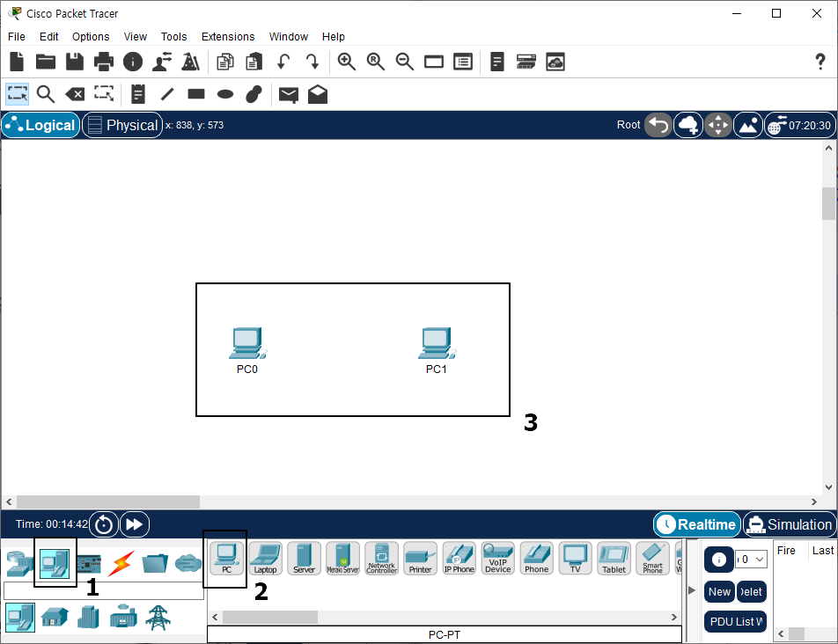
Task: Open Network Information icon
Action: coord(133,62)
